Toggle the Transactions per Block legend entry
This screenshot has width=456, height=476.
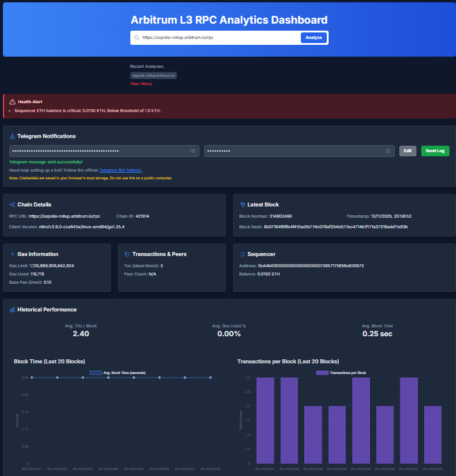tap(341, 373)
